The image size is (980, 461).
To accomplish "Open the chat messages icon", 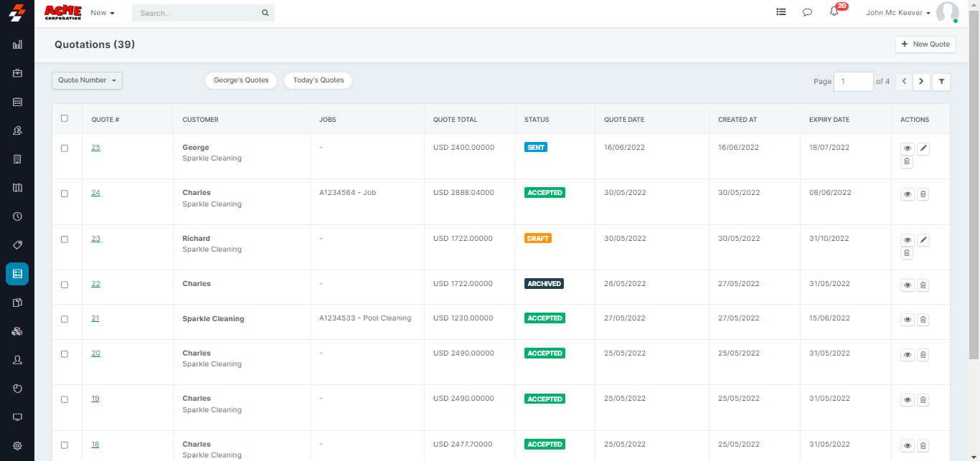I will pos(807,12).
